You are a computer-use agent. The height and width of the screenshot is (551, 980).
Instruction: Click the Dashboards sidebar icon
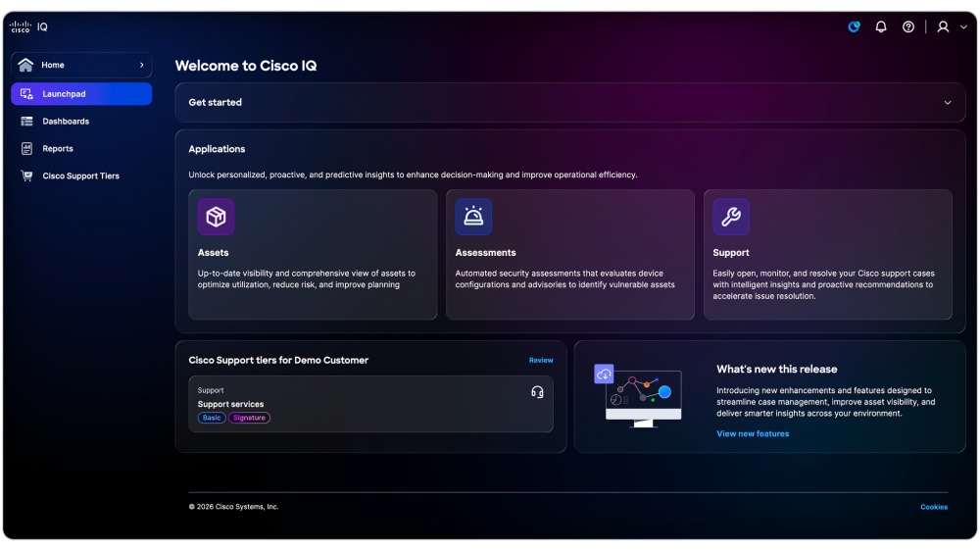(x=26, y=122)
